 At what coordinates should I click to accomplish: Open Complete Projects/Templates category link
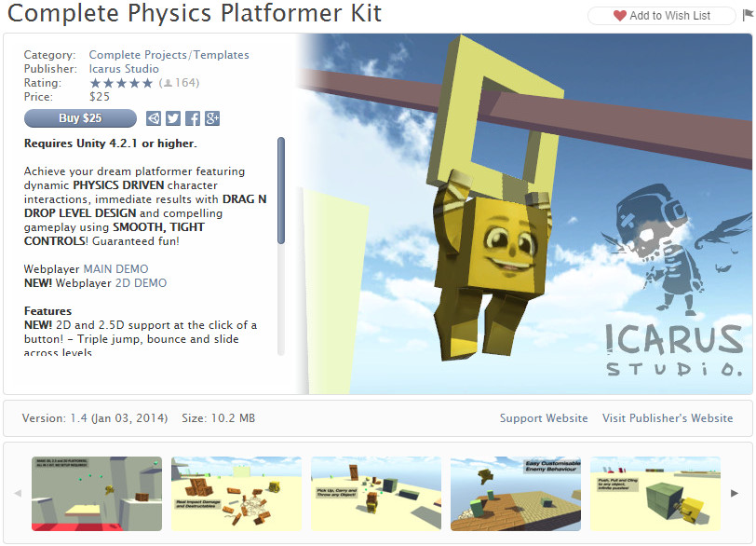(x=169, y=55)
